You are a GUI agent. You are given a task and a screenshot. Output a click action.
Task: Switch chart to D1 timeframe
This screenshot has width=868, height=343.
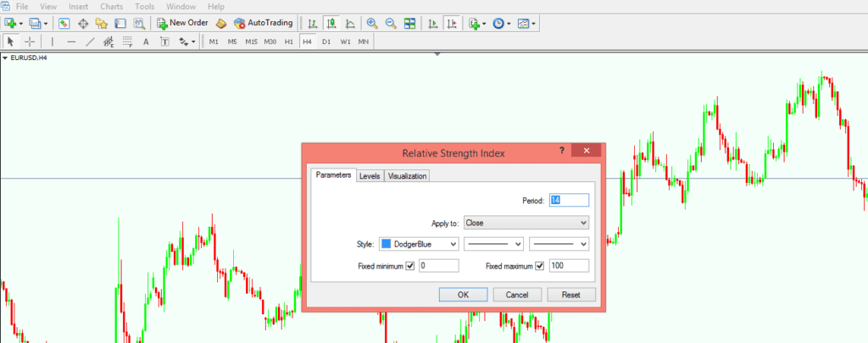tap(325, 41)
